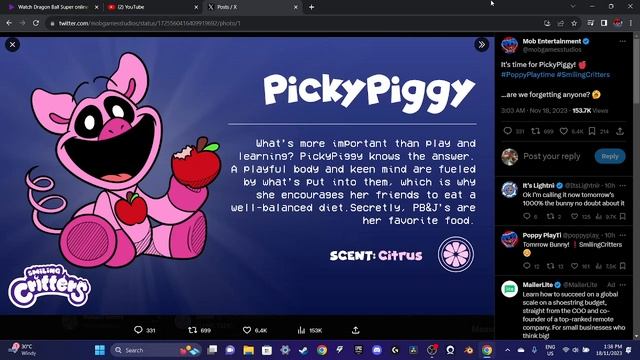Click the blue Reply button
The width and height of the screenshot is (640, 360).
[610, 156]
